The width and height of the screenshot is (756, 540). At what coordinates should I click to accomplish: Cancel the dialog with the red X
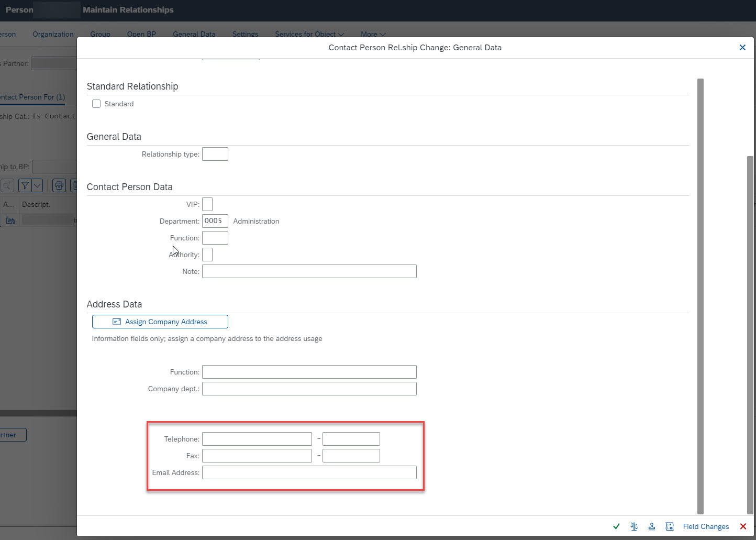point(743,526)
